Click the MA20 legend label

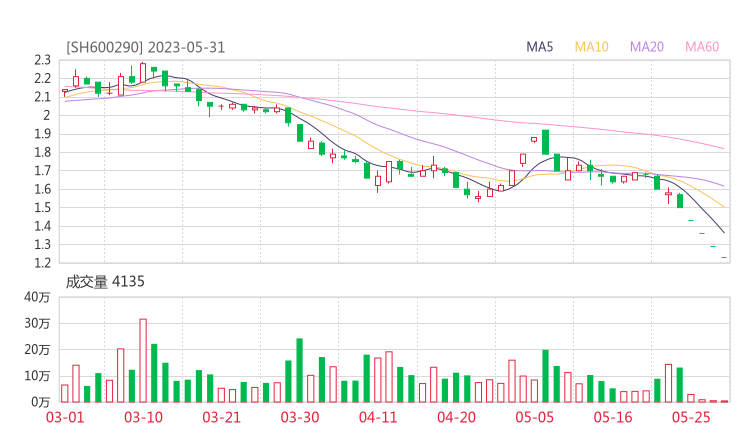click(x=647, y=47)
